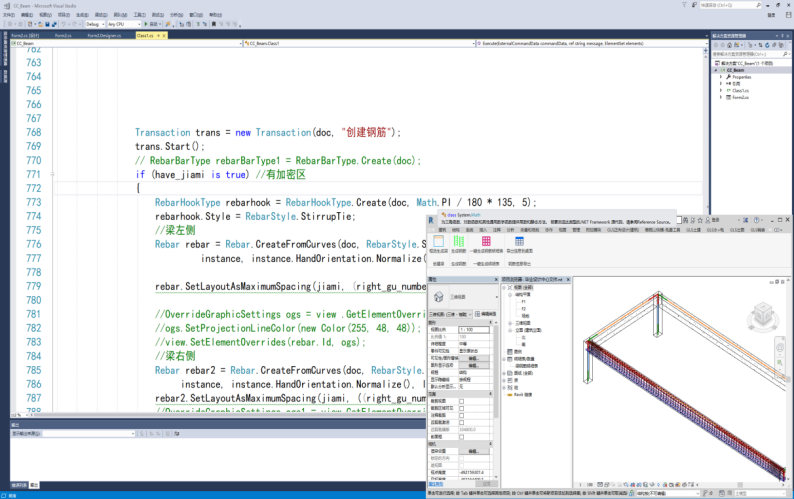The image size is (794, 499).
Task: Switch to the Form2.Designer.cs tab
Action: [x=104, y=35]
